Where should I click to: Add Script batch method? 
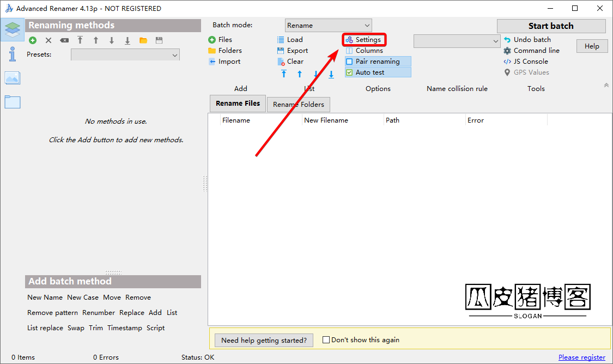pos(156,327)
